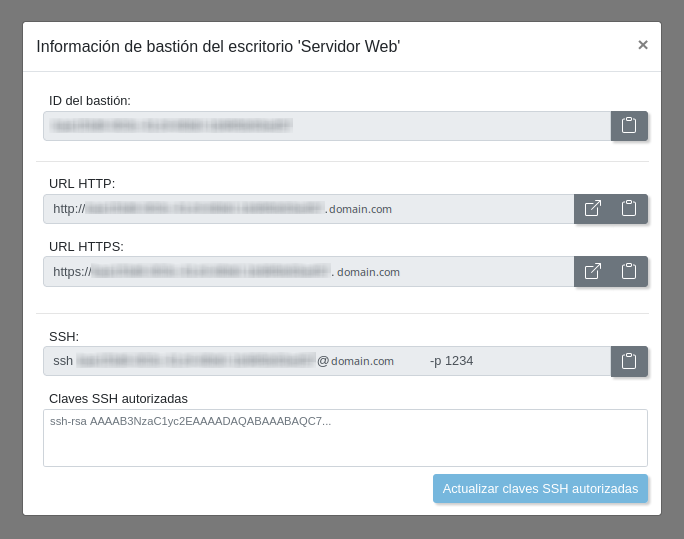This screenshot has width=684, height=539.
Task: Copy the bastion ID to clipboard
Action: (x=629, y=126)
